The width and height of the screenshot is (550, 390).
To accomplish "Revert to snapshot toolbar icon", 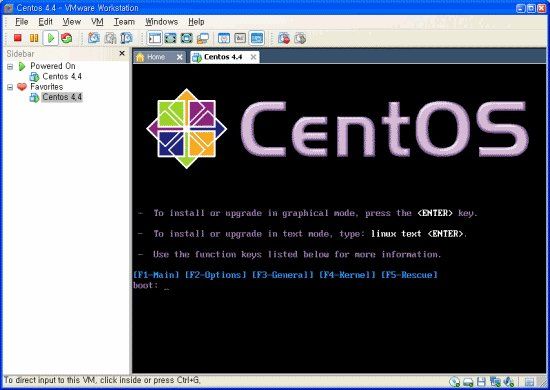I will pyautogui.click(x=110, y=38).
